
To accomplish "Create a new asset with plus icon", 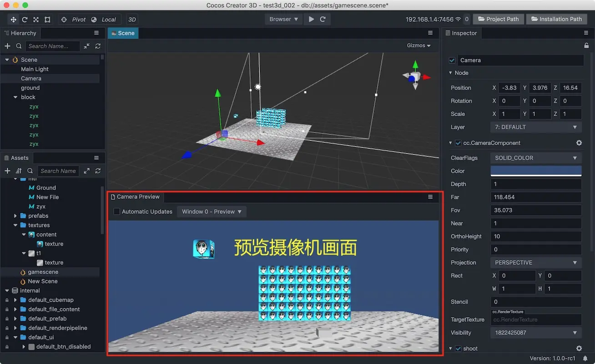I will pos(7,171).
